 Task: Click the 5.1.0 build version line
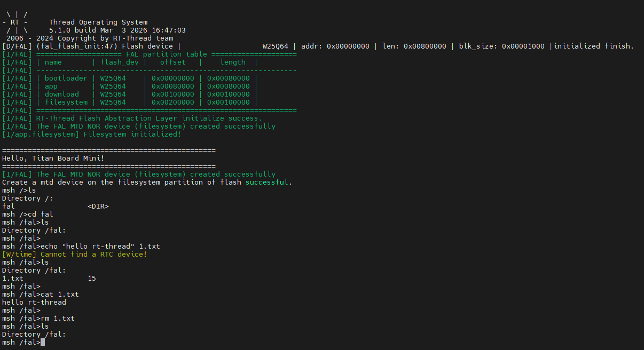[117, 30]
